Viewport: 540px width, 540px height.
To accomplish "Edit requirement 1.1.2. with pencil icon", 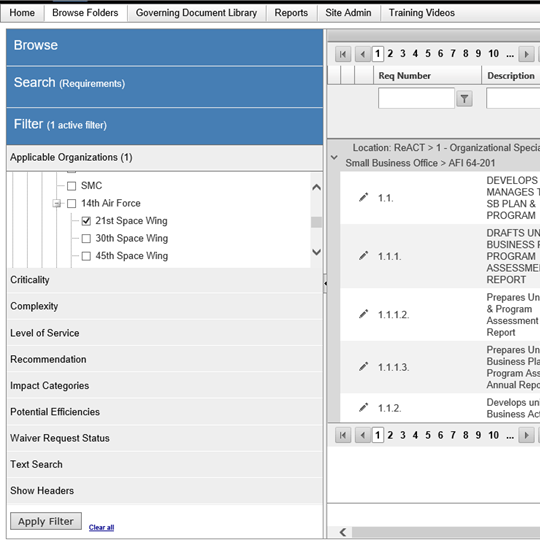I will [363, 408].
